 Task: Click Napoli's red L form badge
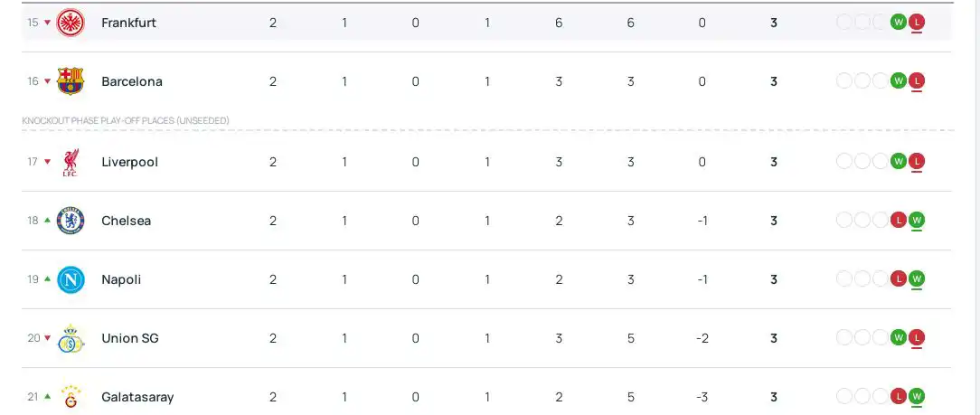(899, 279)
